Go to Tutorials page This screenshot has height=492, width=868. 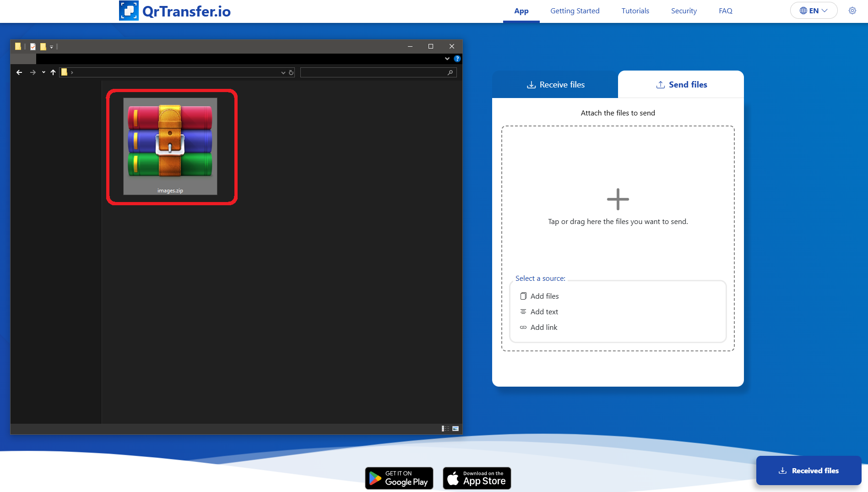tap(635, 11)
